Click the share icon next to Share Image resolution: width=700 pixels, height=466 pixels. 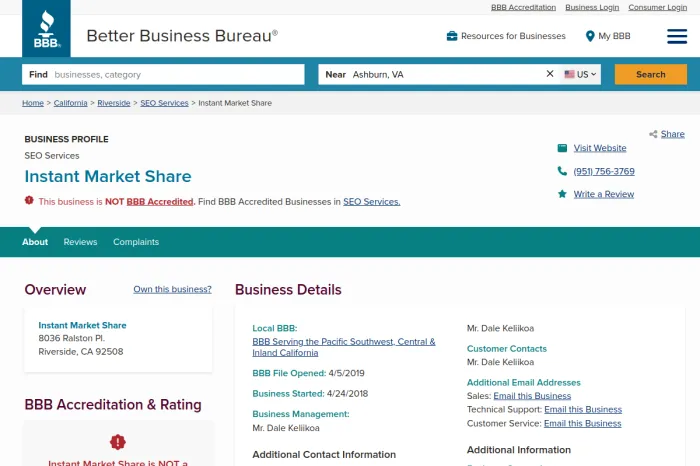[x=653, y=134]
